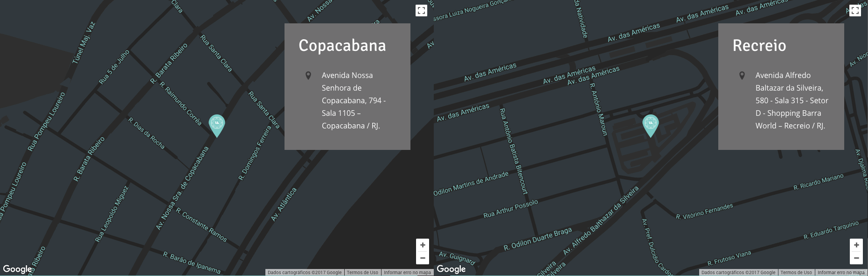This screenshot has height=276, width=868.
Task: Click the Dados cartográficos ©2017 Google text on the Copacabana map
Action: point(305,273)
